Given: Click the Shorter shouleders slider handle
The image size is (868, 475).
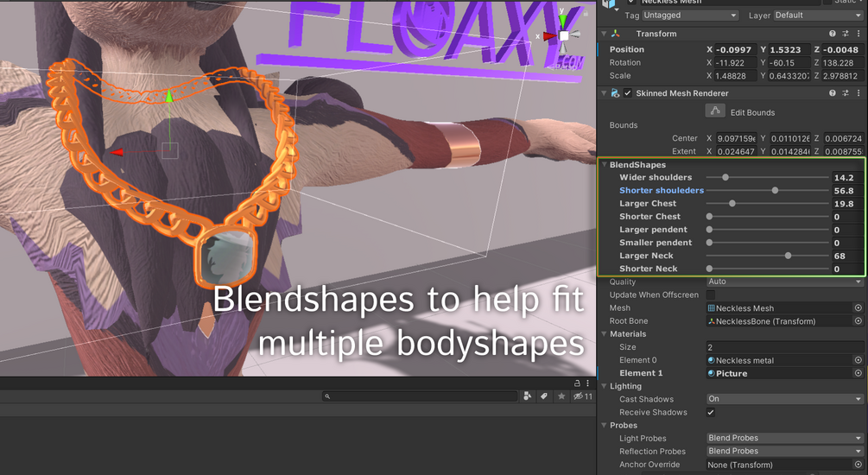Looking at the screenshot, I should point(775,191).
